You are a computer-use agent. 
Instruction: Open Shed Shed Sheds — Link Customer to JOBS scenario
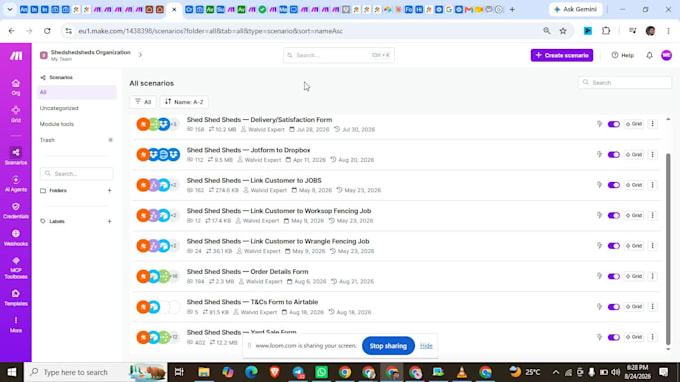(254, 180)
